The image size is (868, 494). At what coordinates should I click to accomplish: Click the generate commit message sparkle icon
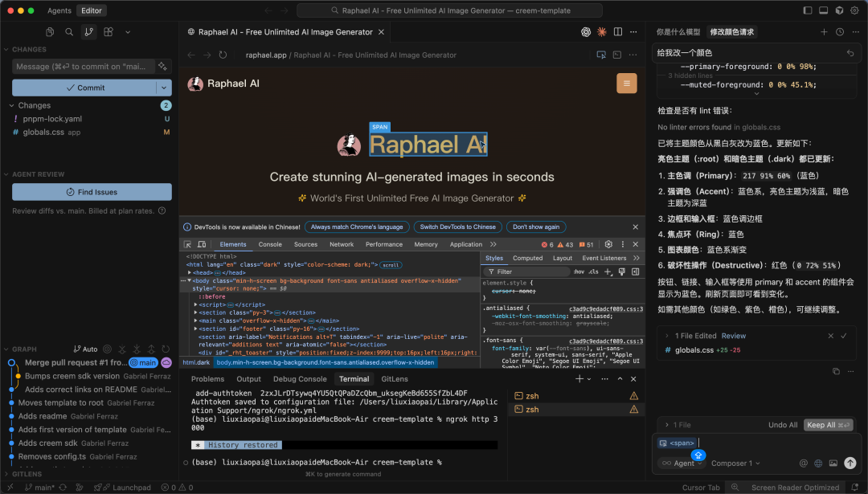[163, 67]
